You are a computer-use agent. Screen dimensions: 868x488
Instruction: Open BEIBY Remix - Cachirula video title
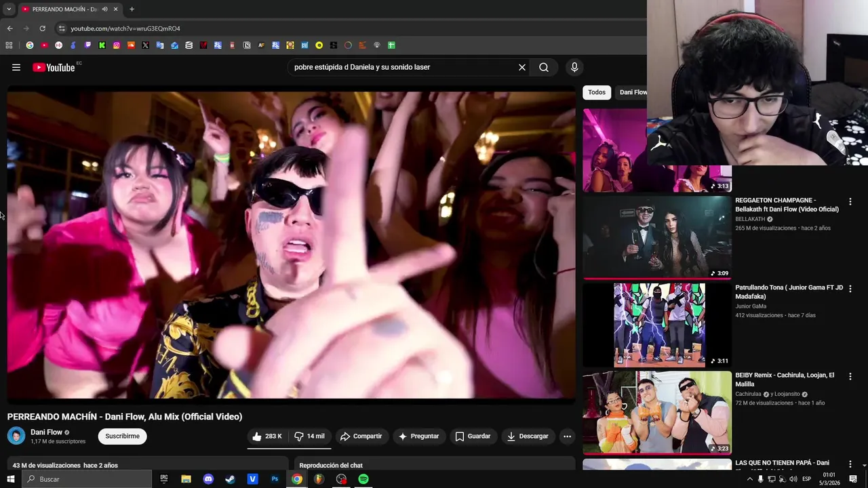point(785,380)
